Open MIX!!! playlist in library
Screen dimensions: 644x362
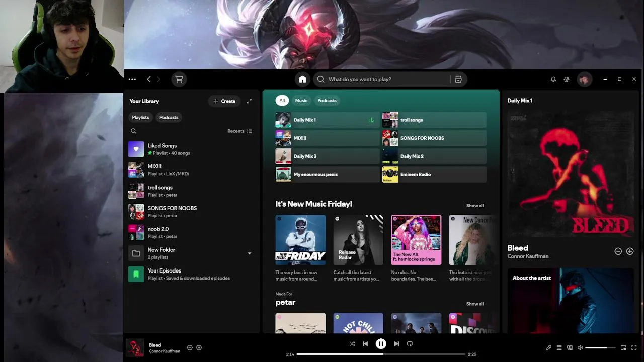coord(191,170)
